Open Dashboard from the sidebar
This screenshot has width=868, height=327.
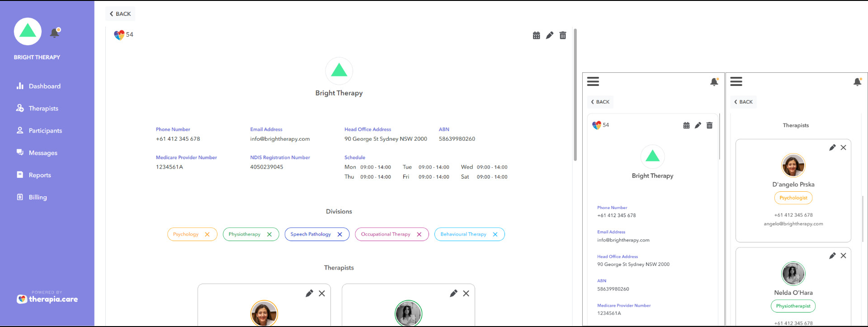pyautogui.click(x=44, y=86)
